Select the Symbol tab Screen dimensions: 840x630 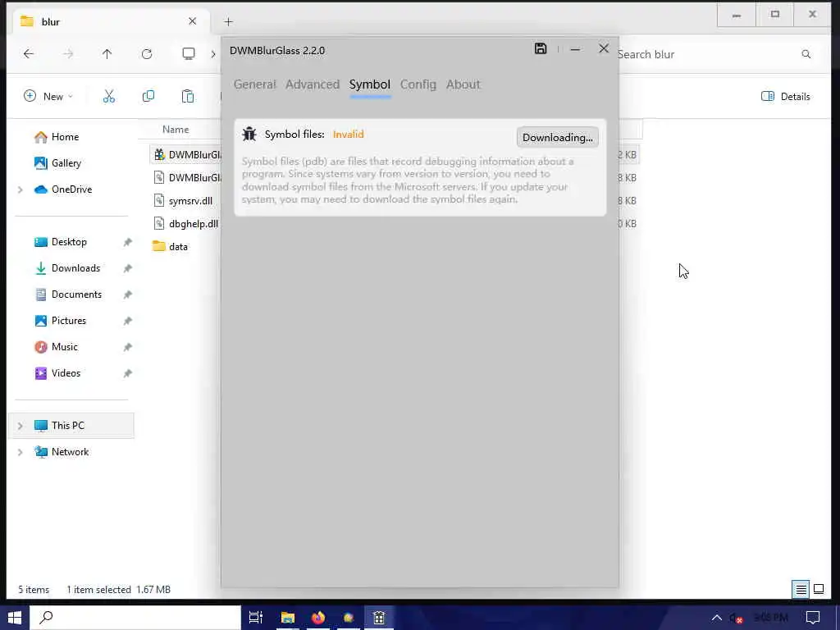(370, 84)
